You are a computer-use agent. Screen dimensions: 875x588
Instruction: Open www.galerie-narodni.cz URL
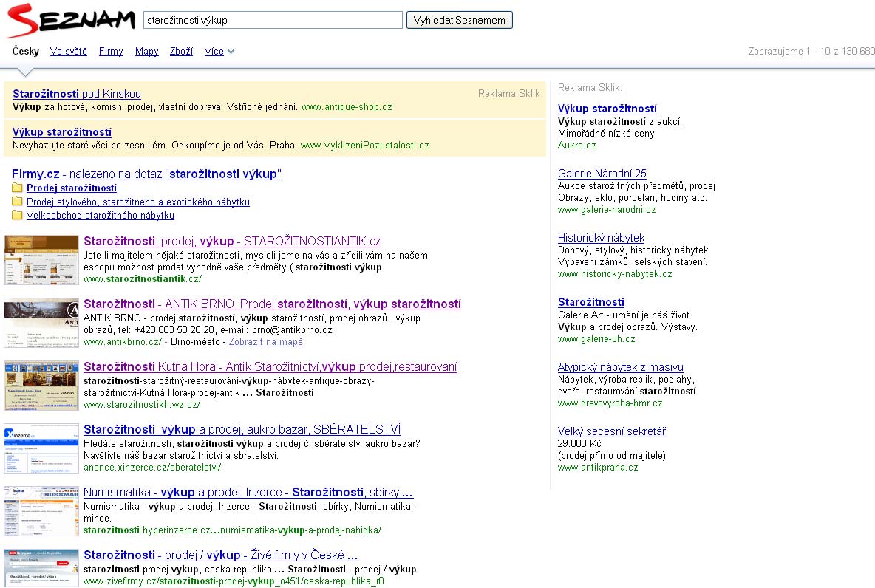coord(607,210)
